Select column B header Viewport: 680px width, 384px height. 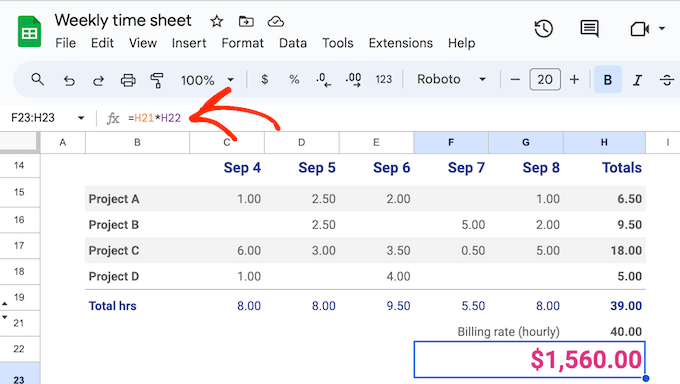click(x=137, y=142)
